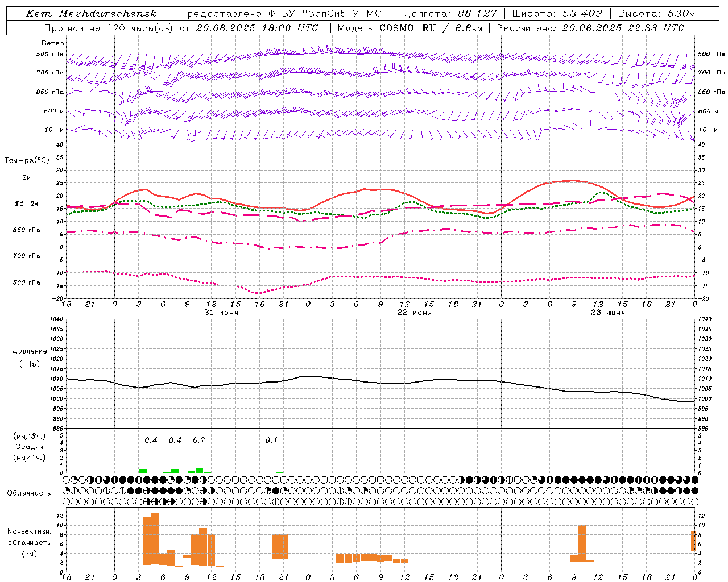Click the Высота: 530м value

[656, 14]
